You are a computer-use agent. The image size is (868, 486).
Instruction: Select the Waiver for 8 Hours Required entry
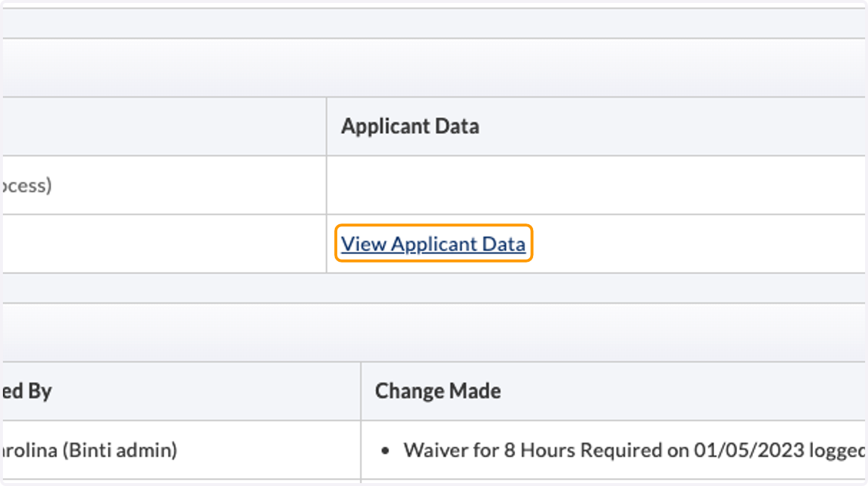coord(634,451)
